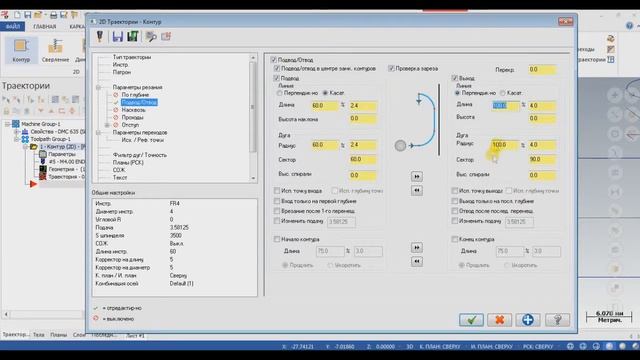Collapse the Параметры переходов tree node
The width and height of the screenshot is (640, 360).
pos(98,133)
